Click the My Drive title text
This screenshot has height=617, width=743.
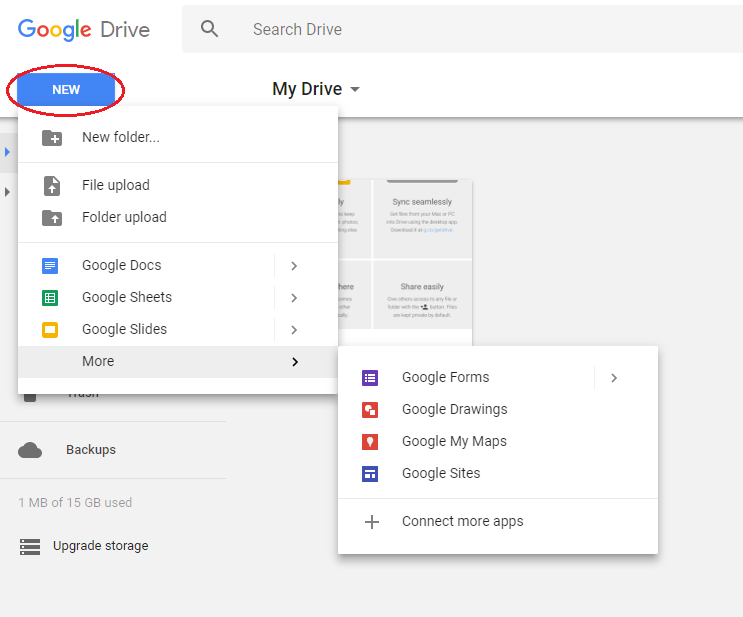[x=307, y=89]
